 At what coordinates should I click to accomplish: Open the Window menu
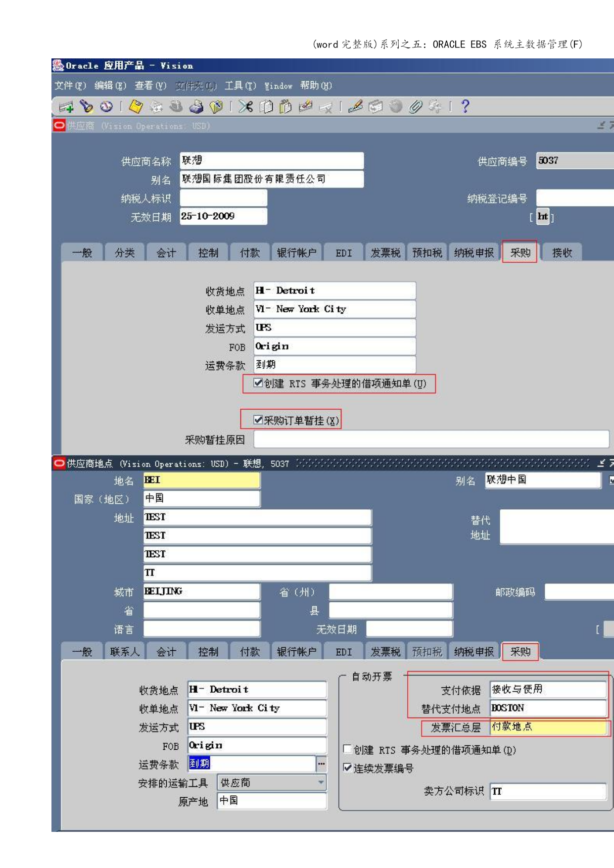coord(279,86)
